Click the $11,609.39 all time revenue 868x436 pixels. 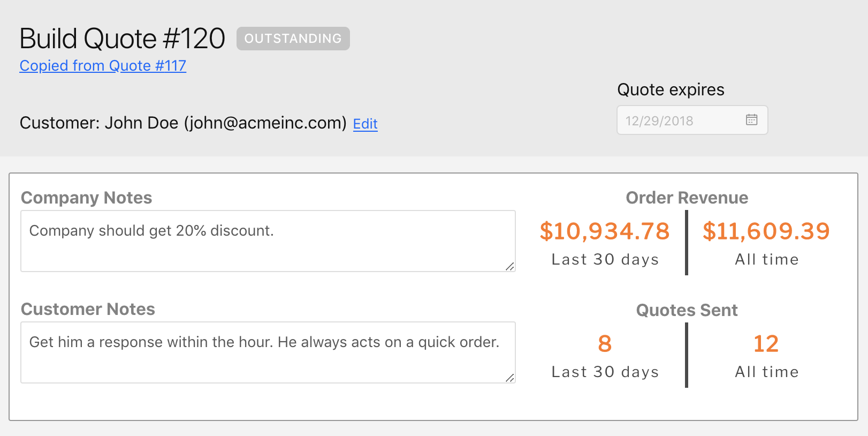coord(766,231)
